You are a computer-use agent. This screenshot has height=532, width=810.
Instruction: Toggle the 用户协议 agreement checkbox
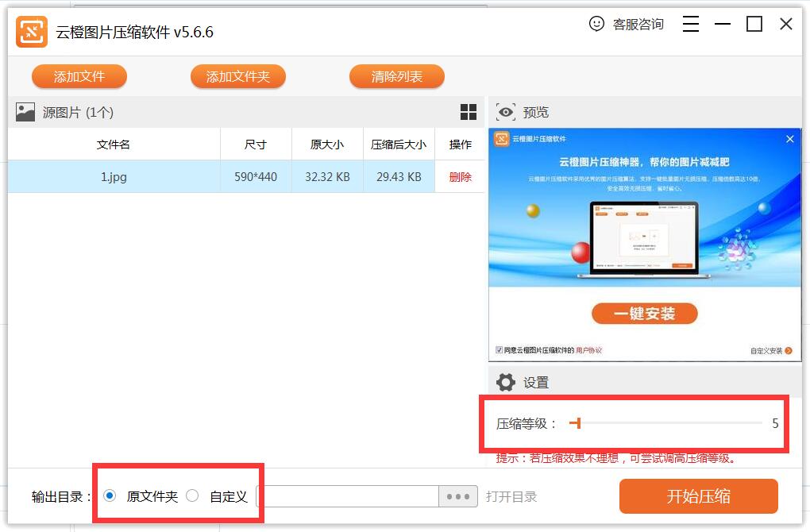pos(499,350)
